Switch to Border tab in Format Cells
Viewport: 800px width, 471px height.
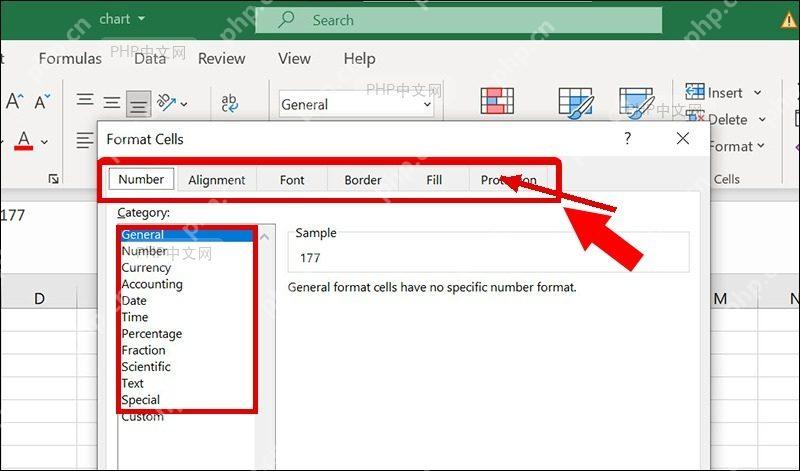[x=363, y=180]
